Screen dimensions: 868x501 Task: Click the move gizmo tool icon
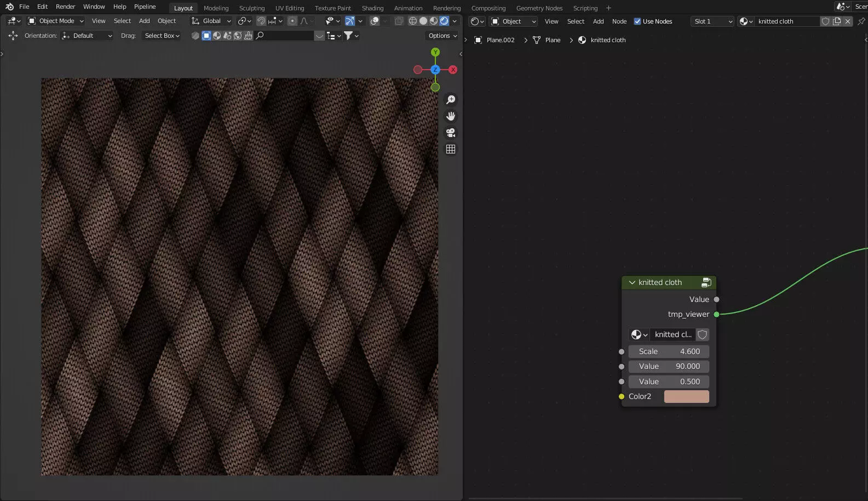(x=13, y=36)
